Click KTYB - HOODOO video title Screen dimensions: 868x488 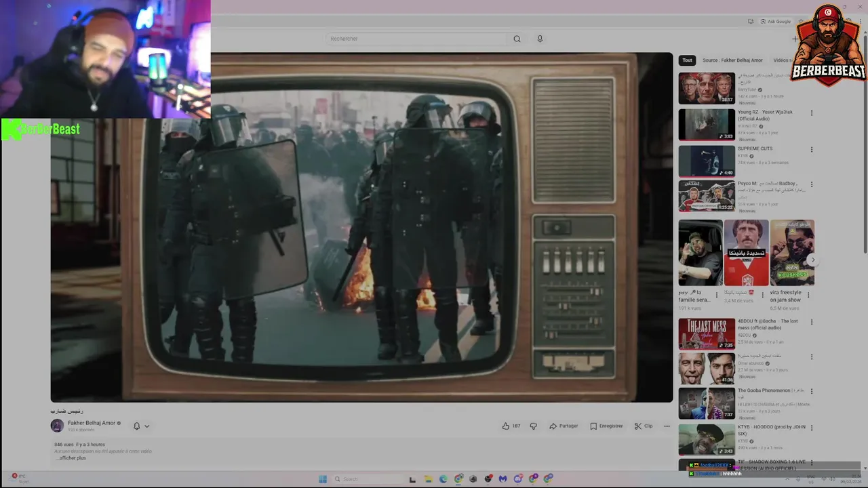click(x=771, y=430)
